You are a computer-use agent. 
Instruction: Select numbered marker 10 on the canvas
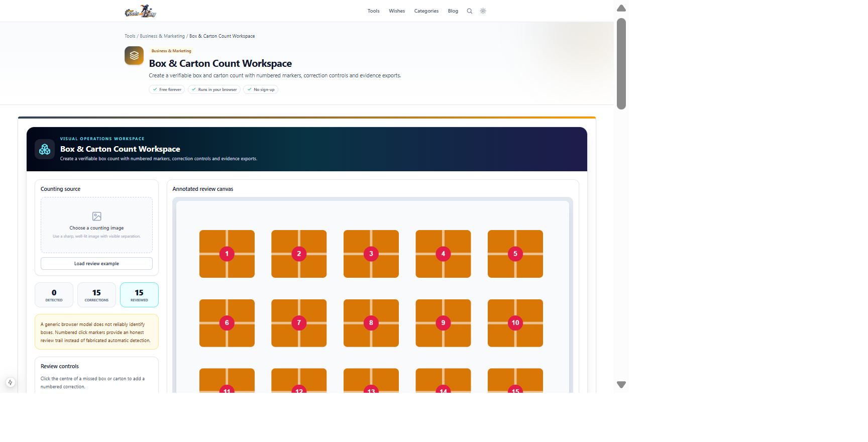515,323
